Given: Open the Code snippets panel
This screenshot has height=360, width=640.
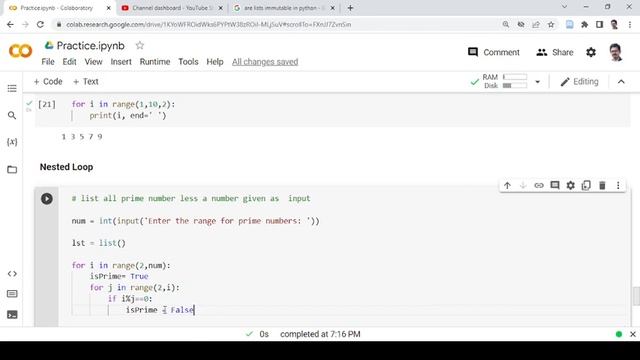Looking at the screenshot, I should point(12,274).
